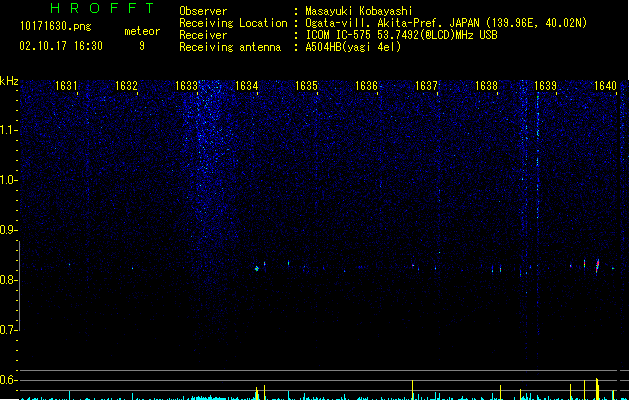Screen dimensions: 629x400
Task: Click the 1634 time marker
Action: (246, 86)
